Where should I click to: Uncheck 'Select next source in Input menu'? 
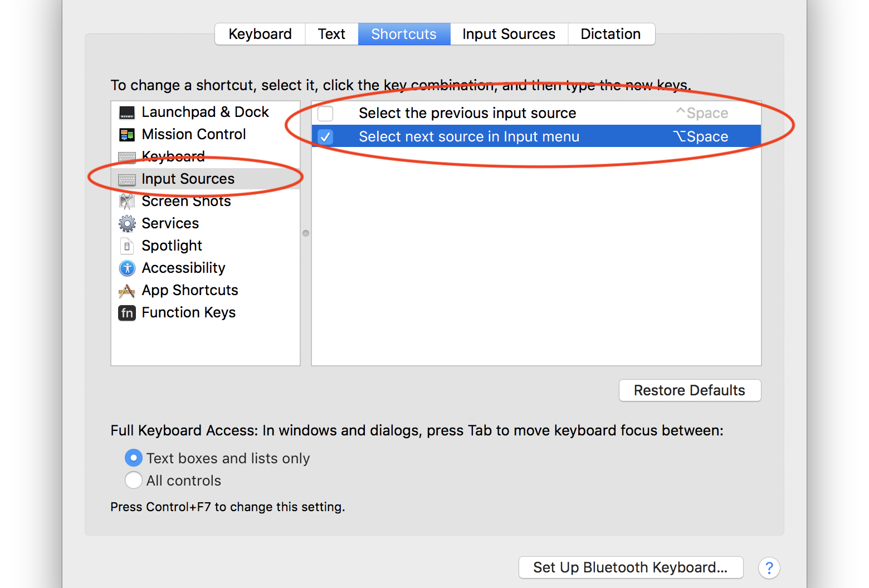click(x=325, y=137)
